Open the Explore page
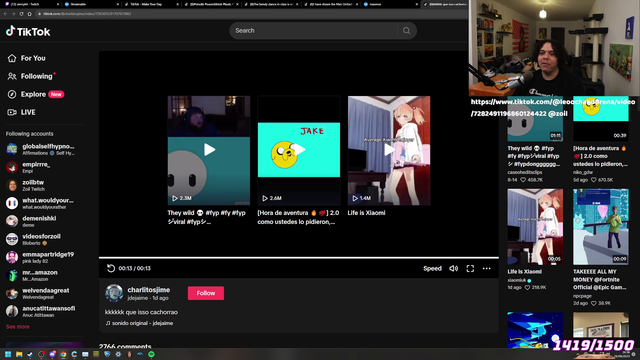The width and height of the screenshot is (640, 360). 36,94
